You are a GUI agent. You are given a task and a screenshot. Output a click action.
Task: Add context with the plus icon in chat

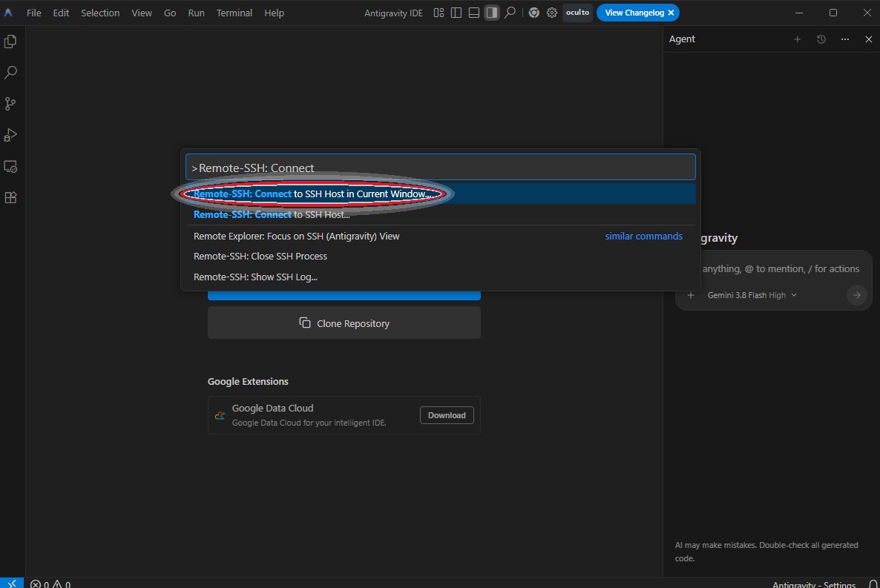tap(691, 295)
